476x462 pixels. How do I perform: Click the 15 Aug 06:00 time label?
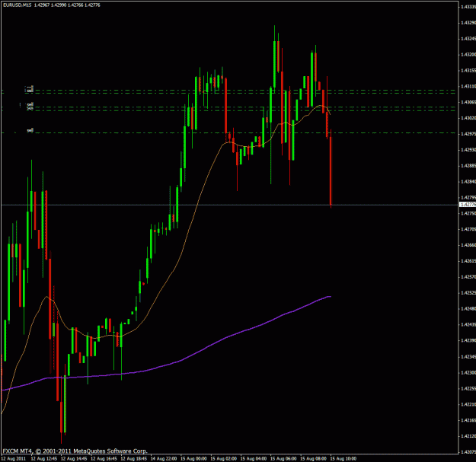tap(283, 458)
